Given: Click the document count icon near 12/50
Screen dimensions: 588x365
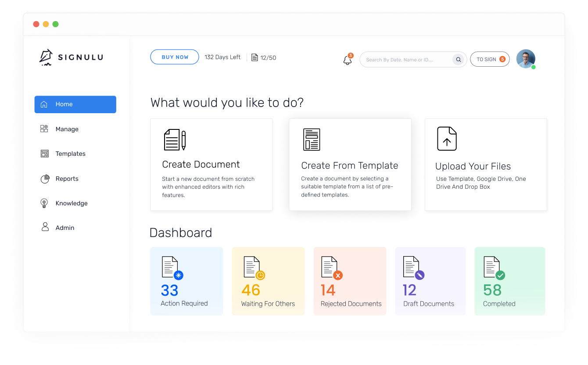Looking at the screenshot, I should (x=255, y=57).
